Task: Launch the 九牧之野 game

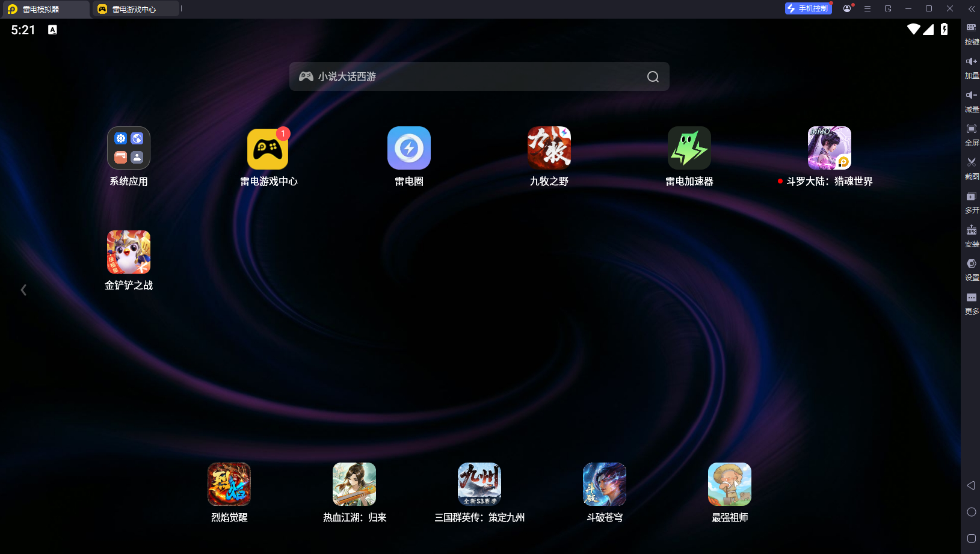Action: (x=549, y=148)
